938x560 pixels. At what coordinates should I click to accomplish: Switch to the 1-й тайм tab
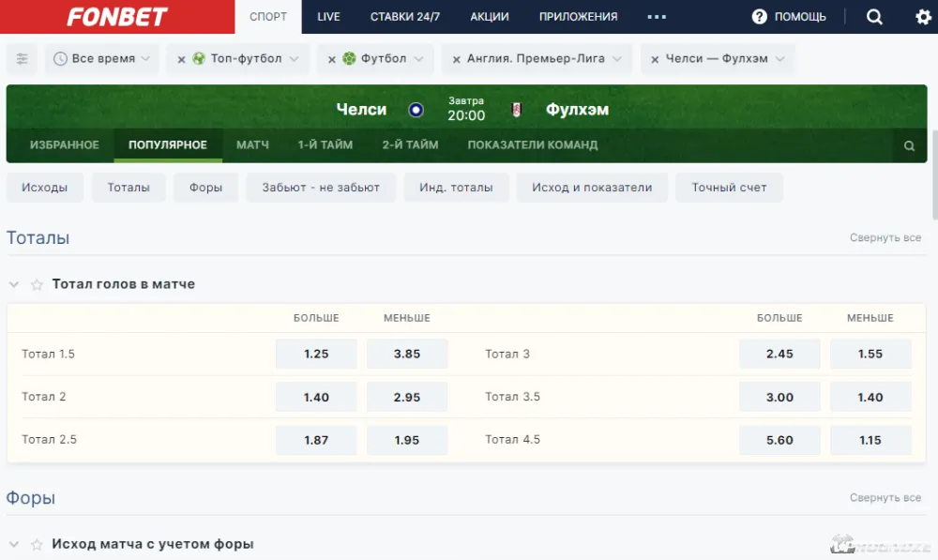325,144
